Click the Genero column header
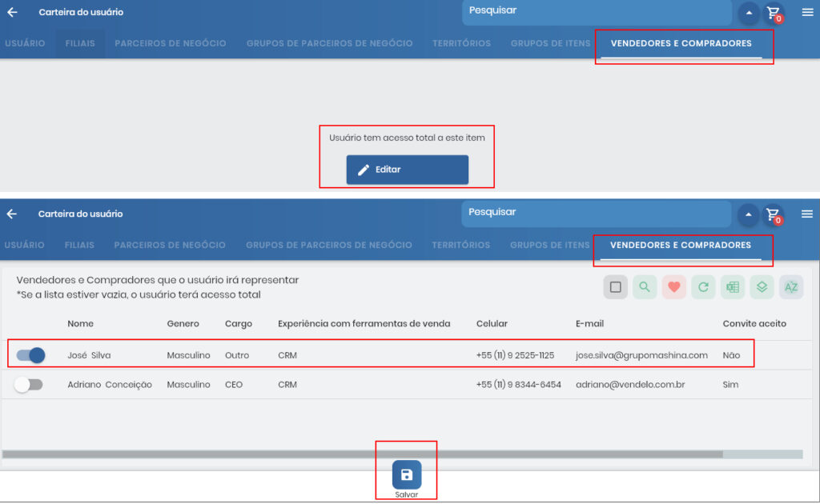This screenshot has height=504, width=820. tap(183, 324)
